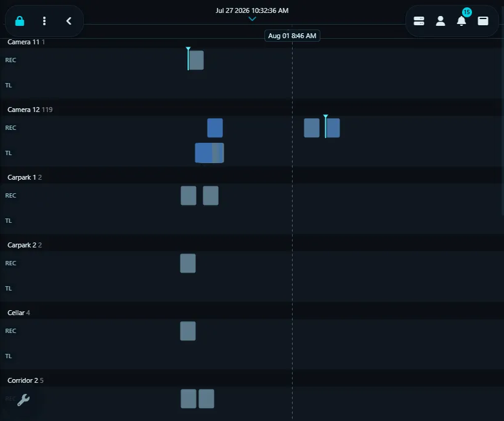Select Camera 12 TL timelapse block
504x421 pixels.
209,153
